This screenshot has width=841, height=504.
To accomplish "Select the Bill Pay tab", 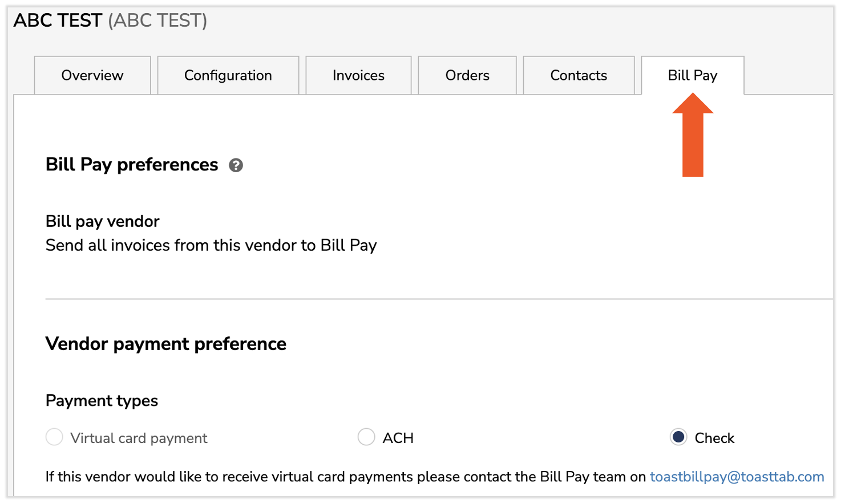I will tap(692, 75).
